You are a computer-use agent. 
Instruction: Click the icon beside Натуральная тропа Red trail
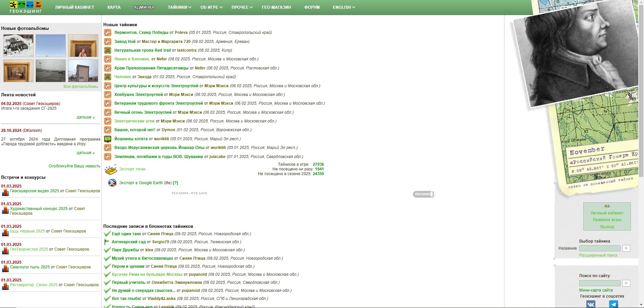click(108, 50)
